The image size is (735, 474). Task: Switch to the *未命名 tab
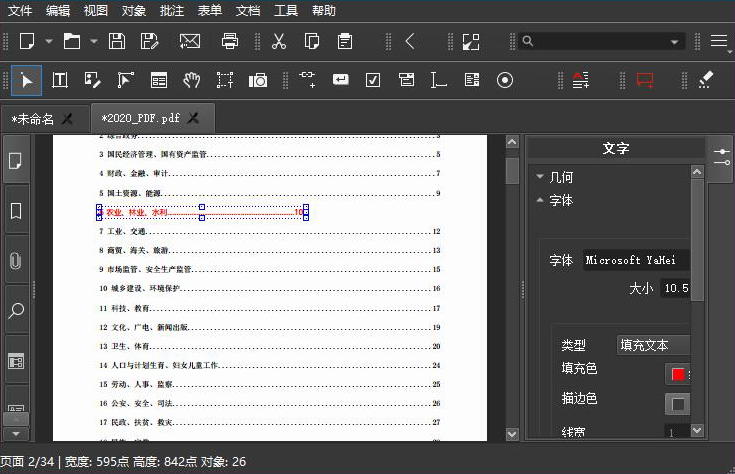coord(33,119)
